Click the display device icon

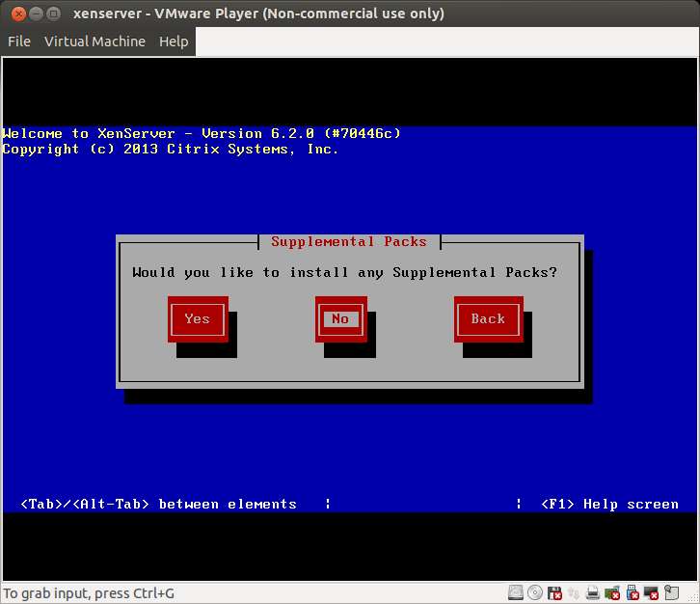(x=652, y=592)
